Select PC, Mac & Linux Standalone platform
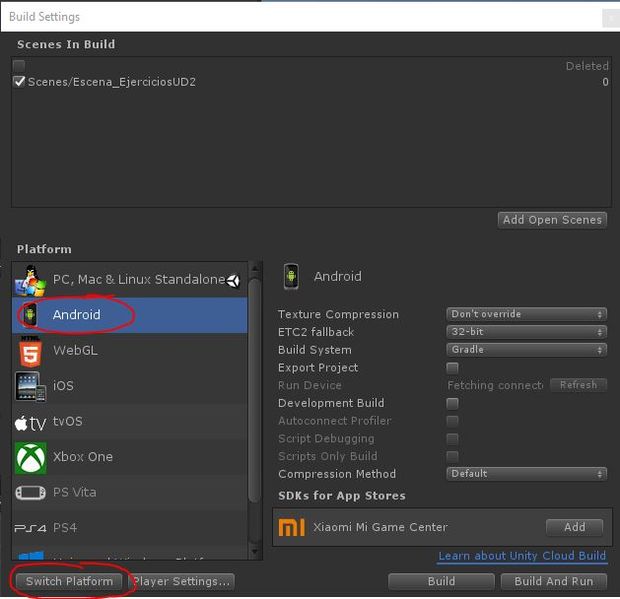The image size is (620, 599). pyautogui.click(x=130, y=280)
